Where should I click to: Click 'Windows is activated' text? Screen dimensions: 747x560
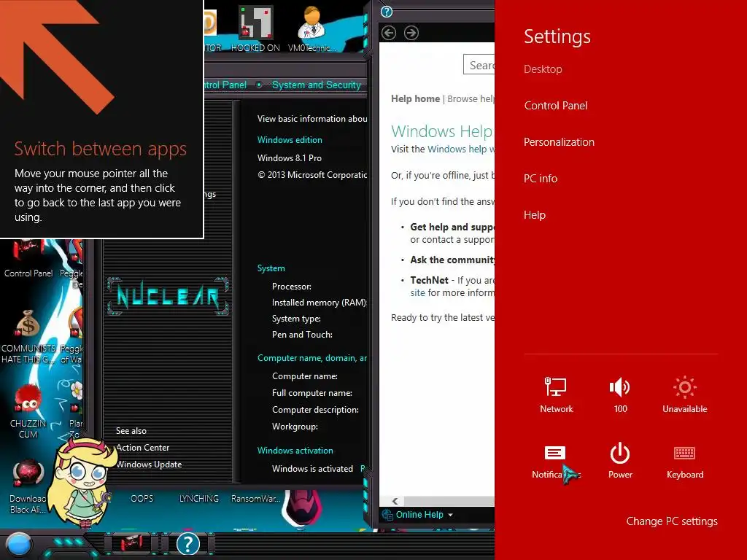coord(312,469)
